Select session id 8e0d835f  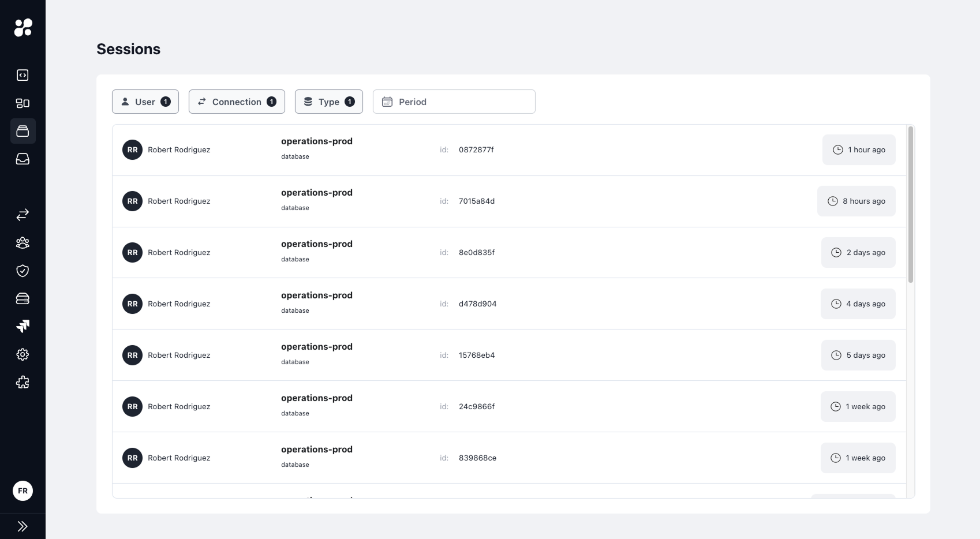tap(477, 253)
